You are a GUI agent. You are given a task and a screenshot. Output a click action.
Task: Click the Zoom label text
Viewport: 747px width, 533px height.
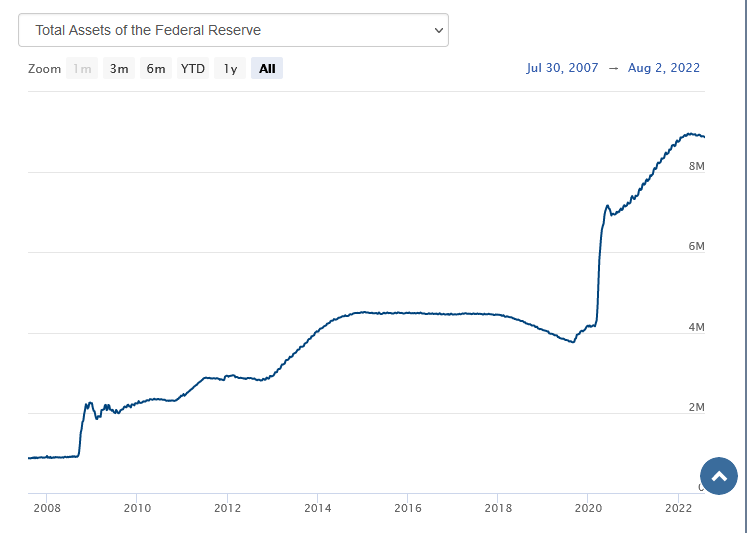pyautogui.click(x=44, y=69)
